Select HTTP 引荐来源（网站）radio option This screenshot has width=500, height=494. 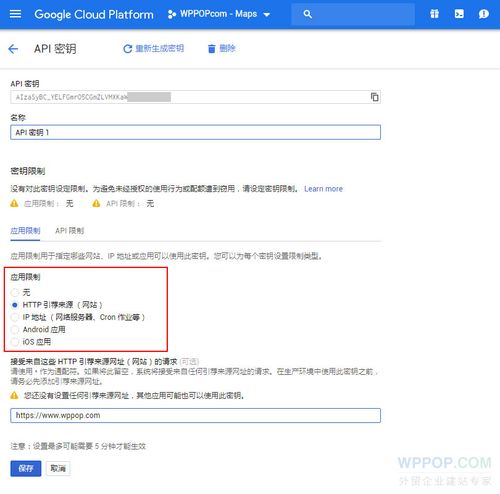(x=15, y=305)
